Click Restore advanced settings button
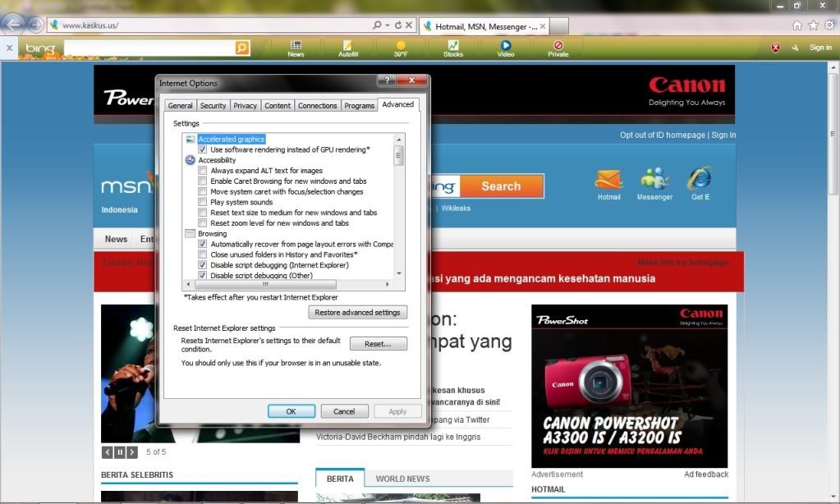 click(357, 312)
